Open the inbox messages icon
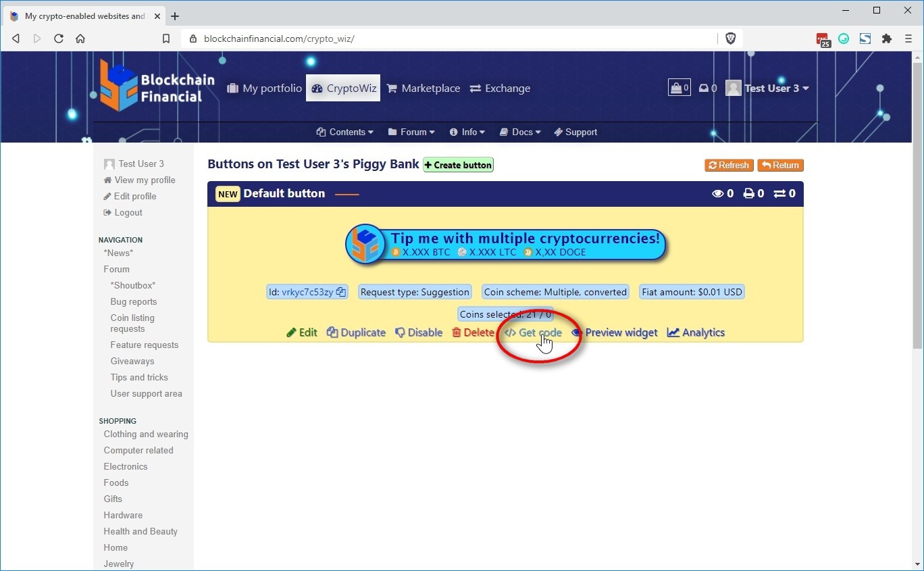Image resolution: width=924 pixels, height=571 pixels. (707, 88)
